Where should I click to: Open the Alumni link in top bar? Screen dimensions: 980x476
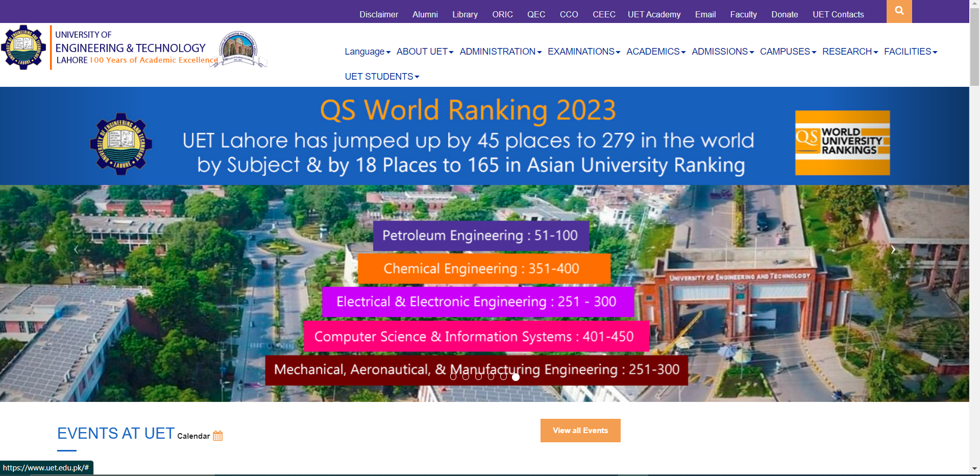pos(425,14)
